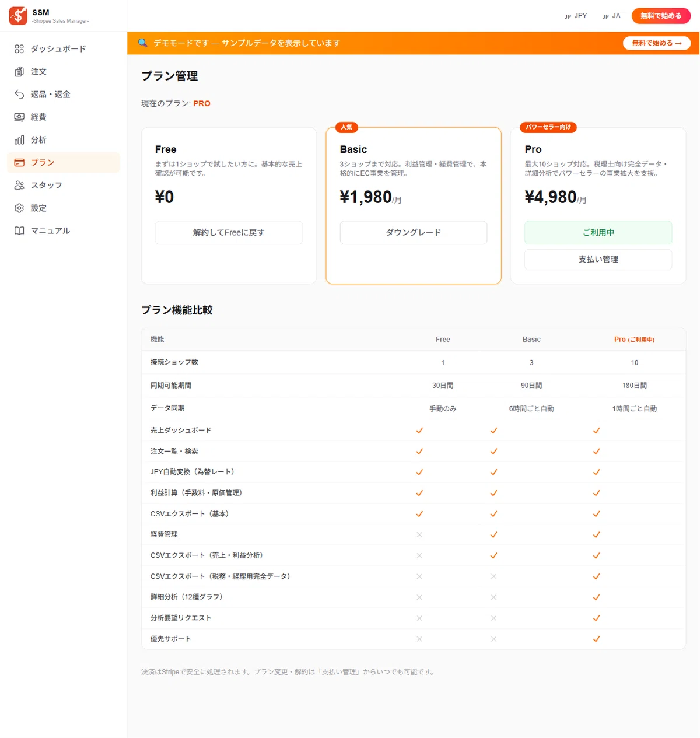Click the returns arrow icon in sidebar
700x738 pixels.
pyautogui.click(x=19, y=95)
